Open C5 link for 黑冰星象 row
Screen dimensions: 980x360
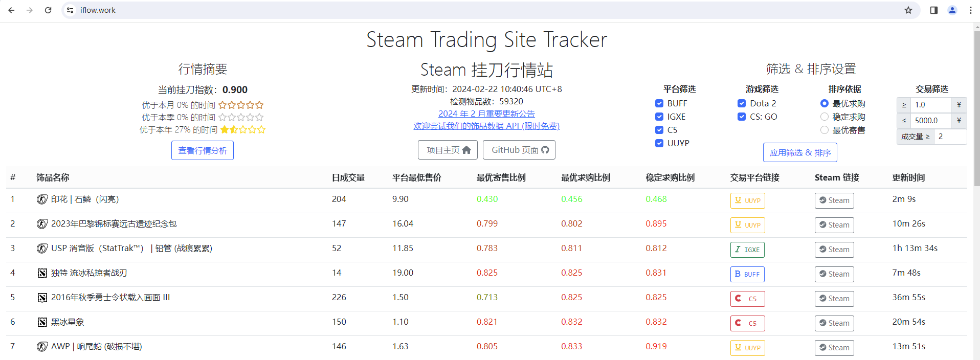(x=747, y=323)
